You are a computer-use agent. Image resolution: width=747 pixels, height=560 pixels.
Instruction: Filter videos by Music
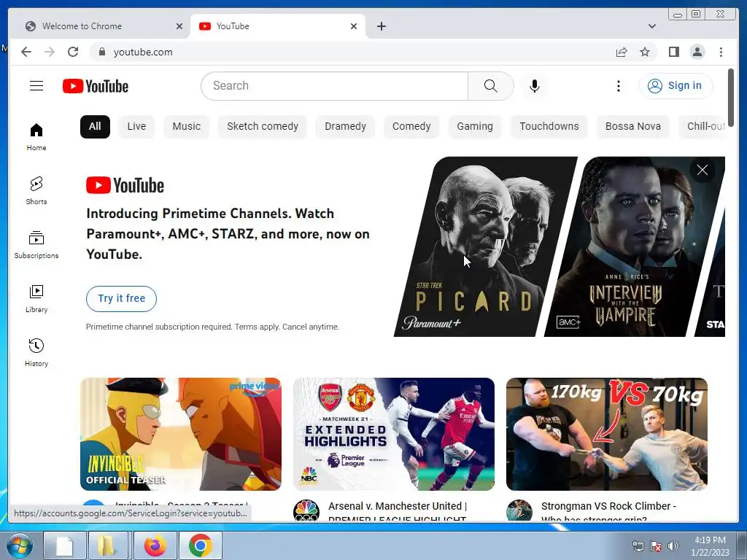186,127
